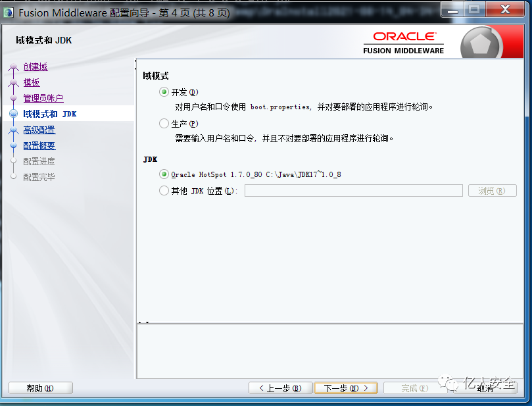Select the 生产 (P) production mode radio button
This screenshot has height=406, width=532.
pos(164,123)
